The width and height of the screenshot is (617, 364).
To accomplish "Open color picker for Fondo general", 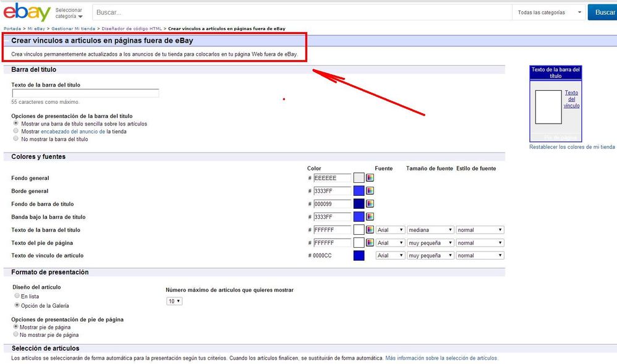I will (370, 178).
